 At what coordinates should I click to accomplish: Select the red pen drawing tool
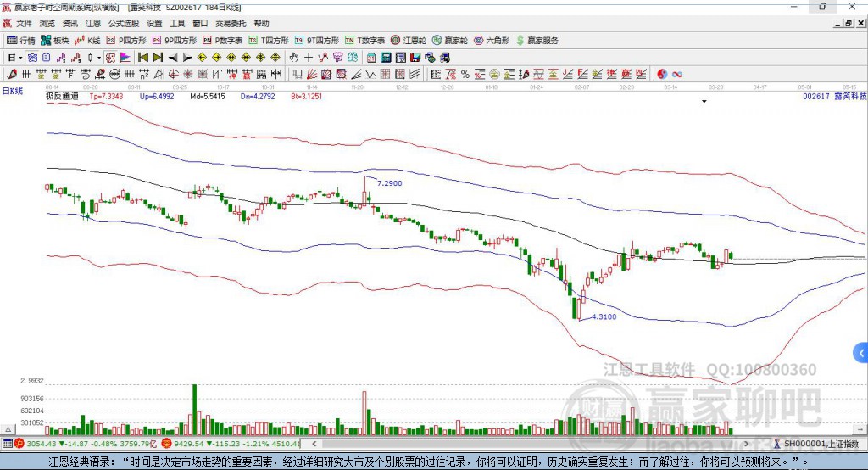coord(12,75)
